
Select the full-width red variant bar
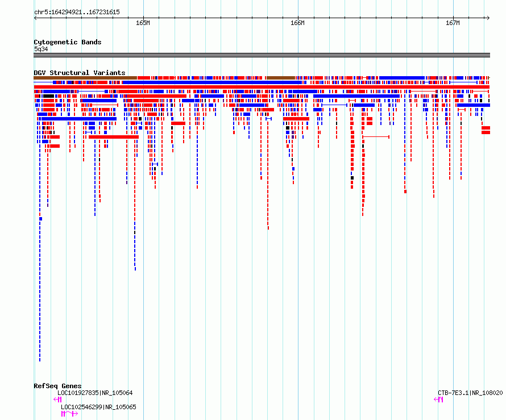[x=262, y=87]
